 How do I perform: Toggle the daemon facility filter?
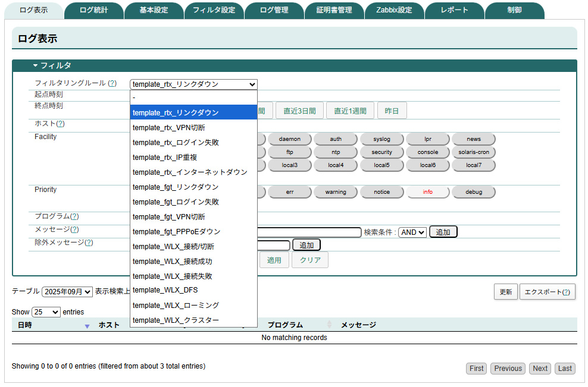[x=290, y=139]
